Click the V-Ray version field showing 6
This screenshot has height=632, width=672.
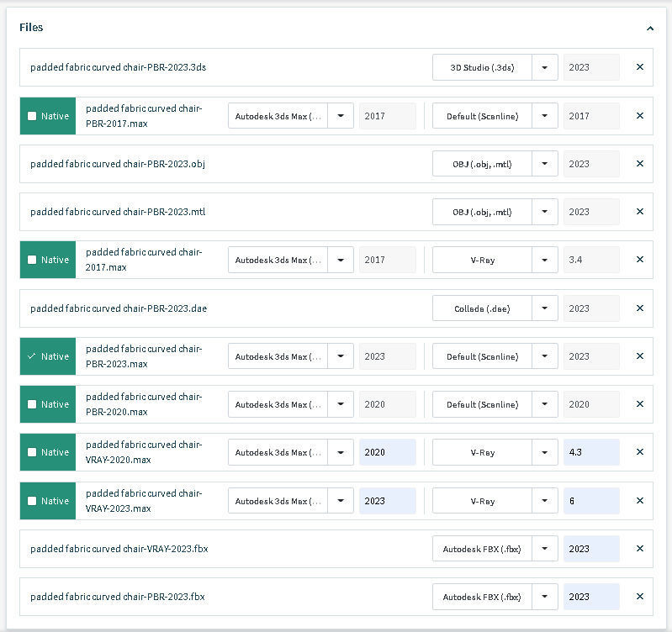pos(591,501)
